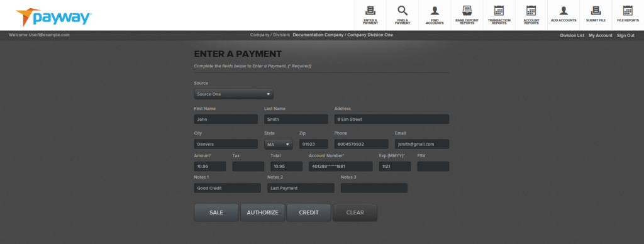Click the Payway logo
644x244 pixels.
point(53,17)
